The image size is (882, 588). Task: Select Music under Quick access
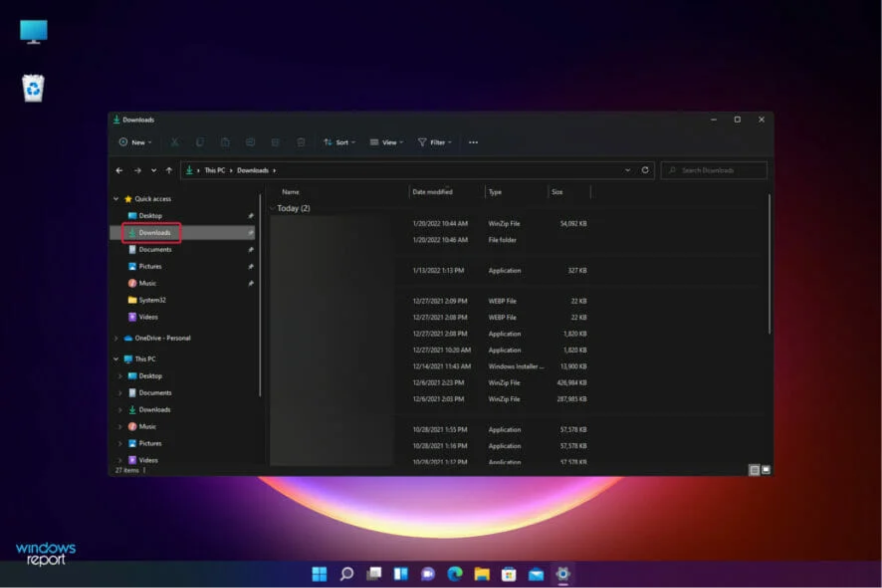coord(147,283)
